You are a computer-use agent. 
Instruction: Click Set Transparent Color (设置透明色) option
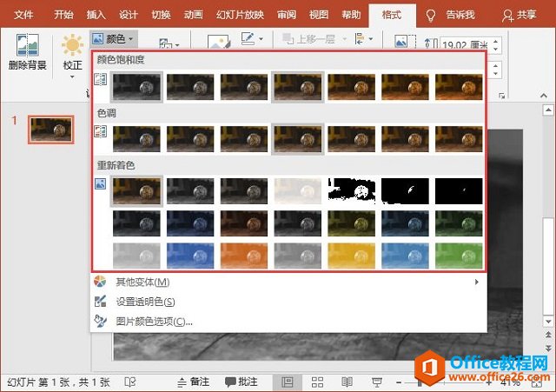tap(145, 302)
